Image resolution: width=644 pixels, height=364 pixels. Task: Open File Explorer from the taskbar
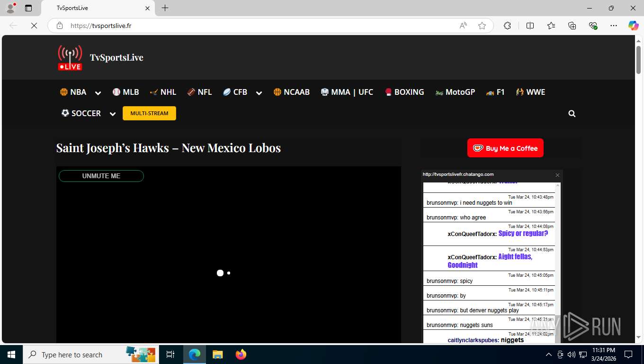click(x=217, y=355)
